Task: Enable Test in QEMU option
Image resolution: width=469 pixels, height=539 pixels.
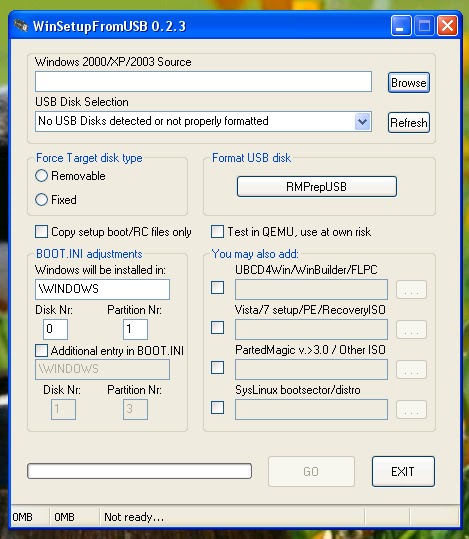Action: 217,231
